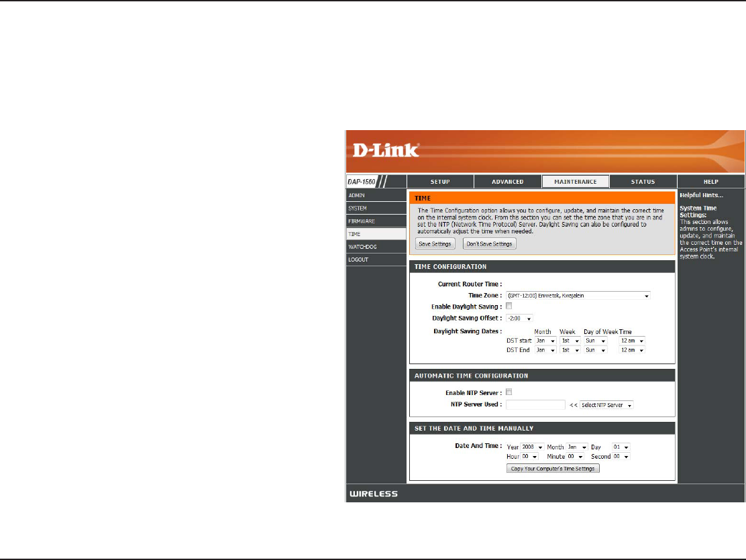Enable the Daylight Saving checkbox
The image size is (746, 560).
(509, 306)
